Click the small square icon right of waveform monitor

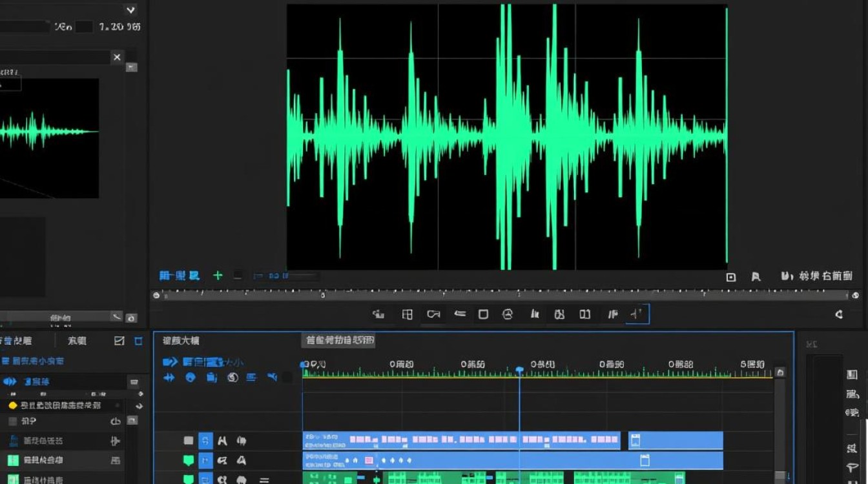pyautogui.click(x=731, y=277)
